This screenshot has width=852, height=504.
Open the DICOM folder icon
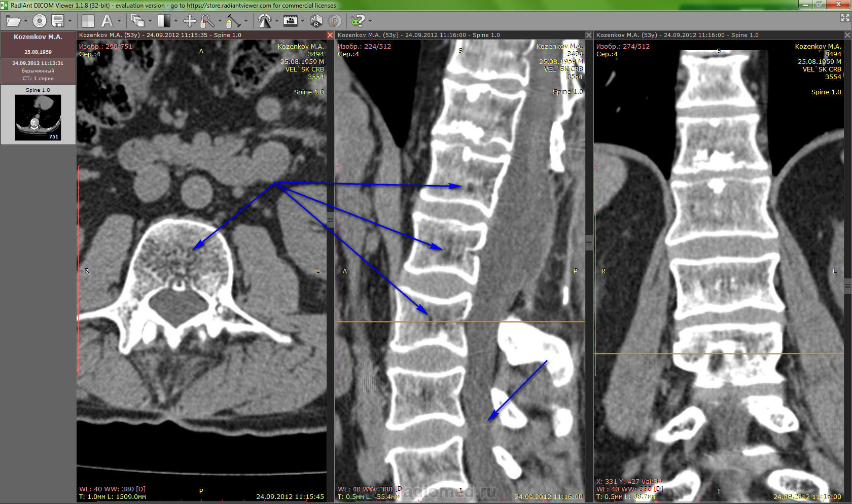click(12, 21)
